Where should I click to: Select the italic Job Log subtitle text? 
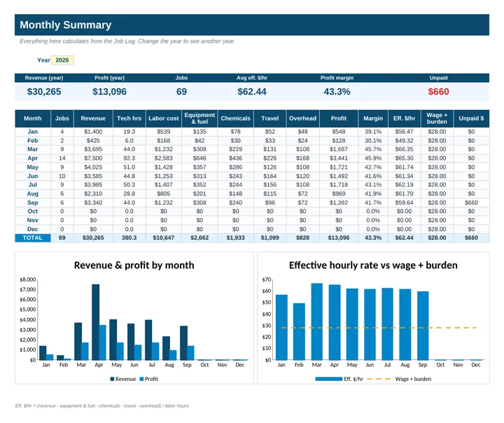(x=127, y=41)
